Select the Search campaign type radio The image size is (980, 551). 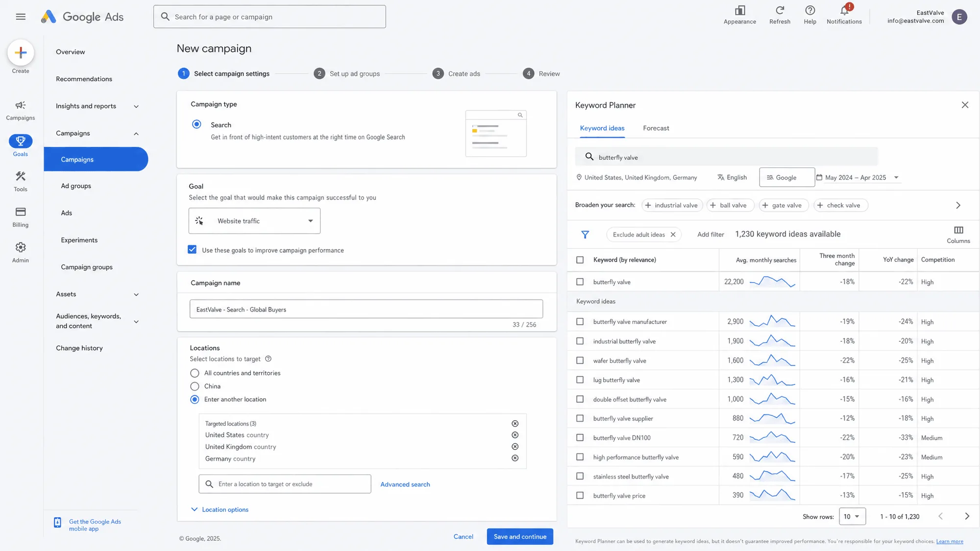[x=196, y=124]
